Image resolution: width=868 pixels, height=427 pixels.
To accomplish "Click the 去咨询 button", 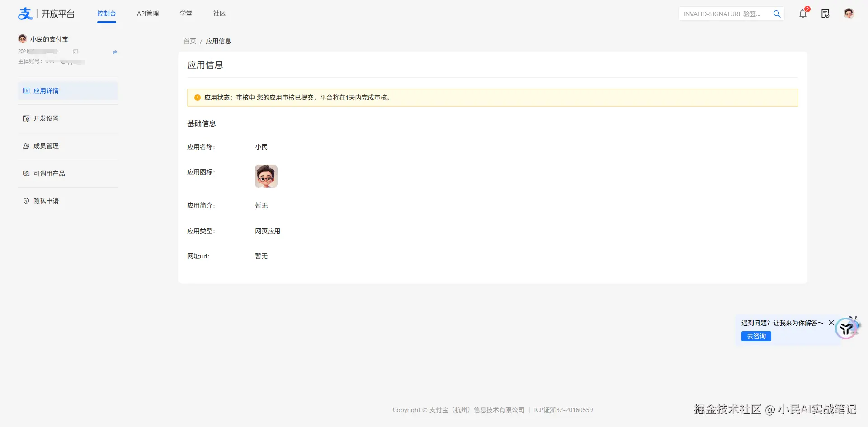I will pos(756,336).
